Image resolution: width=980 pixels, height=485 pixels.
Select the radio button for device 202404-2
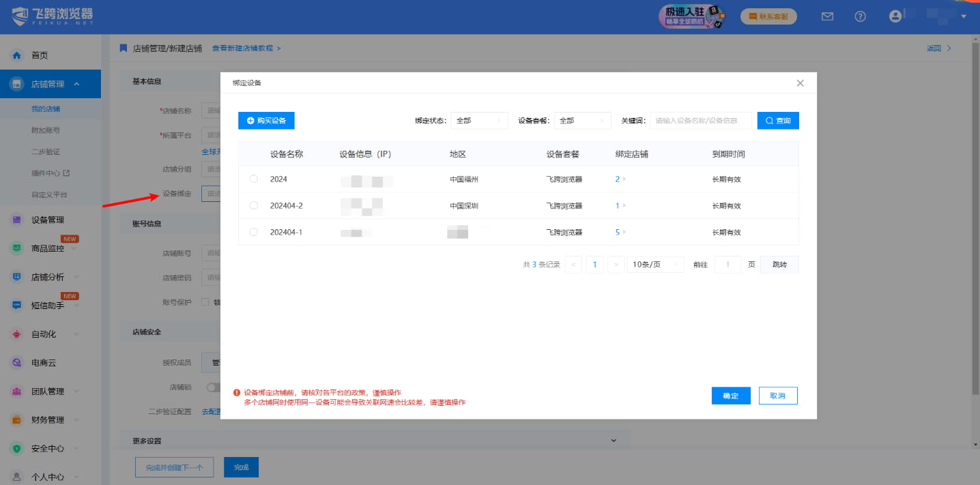click(253, 205)
